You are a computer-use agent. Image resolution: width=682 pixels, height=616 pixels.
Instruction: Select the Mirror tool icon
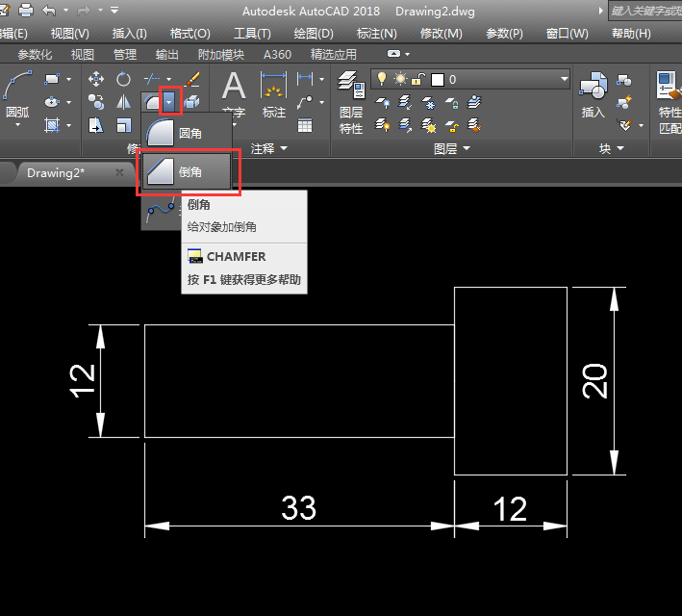coord(124,102)
